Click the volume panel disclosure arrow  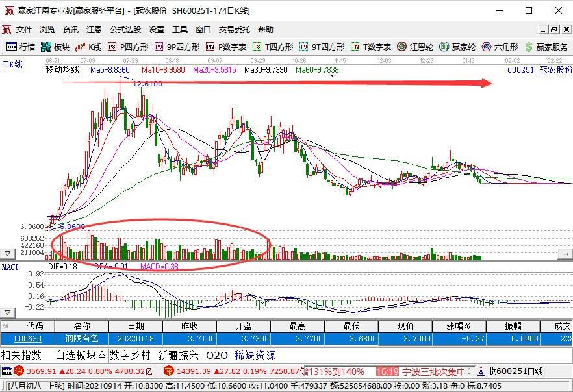7,254
